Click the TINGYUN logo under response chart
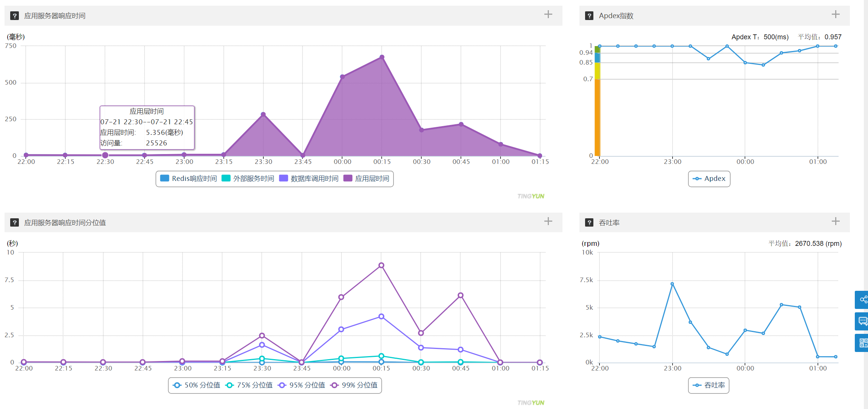Image resolution: width=868 pixels, height=409 pixels. point(530,196)
